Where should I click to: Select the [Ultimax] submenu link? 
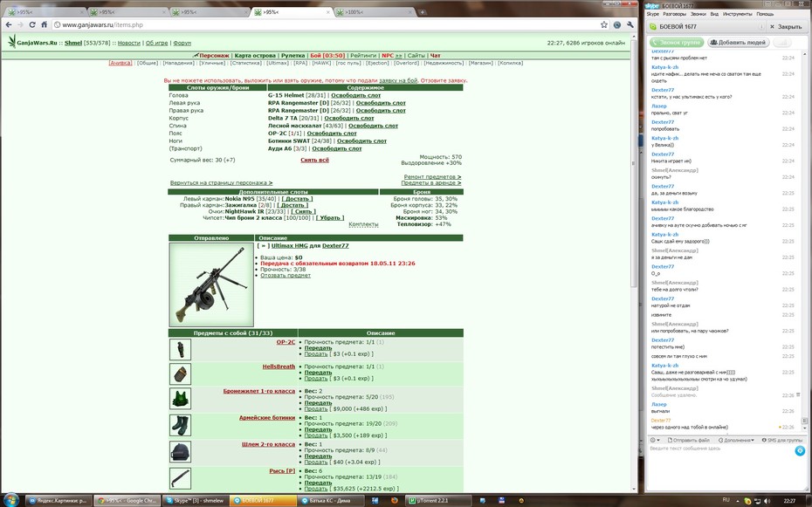click(278, 63)
